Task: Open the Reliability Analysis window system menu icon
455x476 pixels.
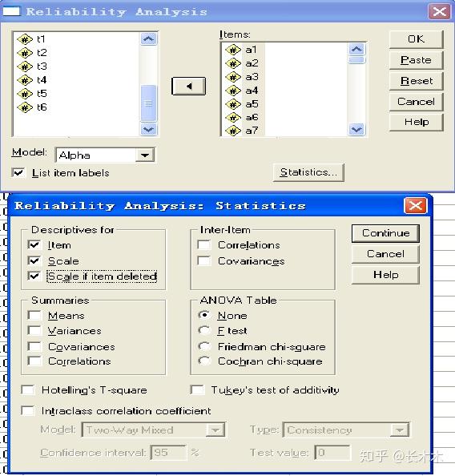Action: 11,12
